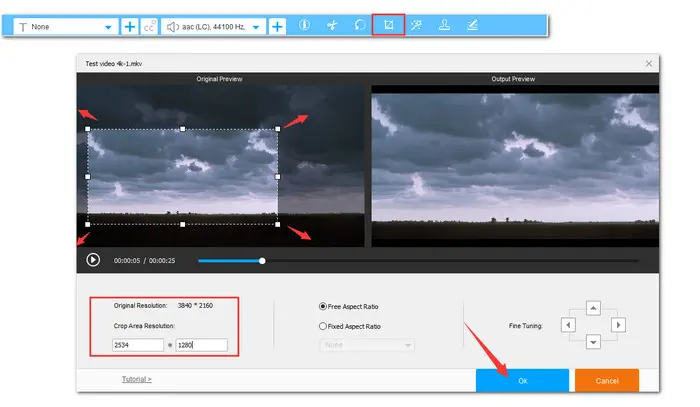This screenshot has height=407, width=700.
Task: Click top-left crop handle in Original Preview
Action: pyautogui.click(x=88, y=129)
